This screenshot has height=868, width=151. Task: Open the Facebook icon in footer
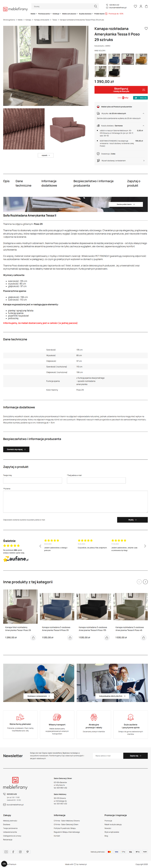tap(13, 852)
